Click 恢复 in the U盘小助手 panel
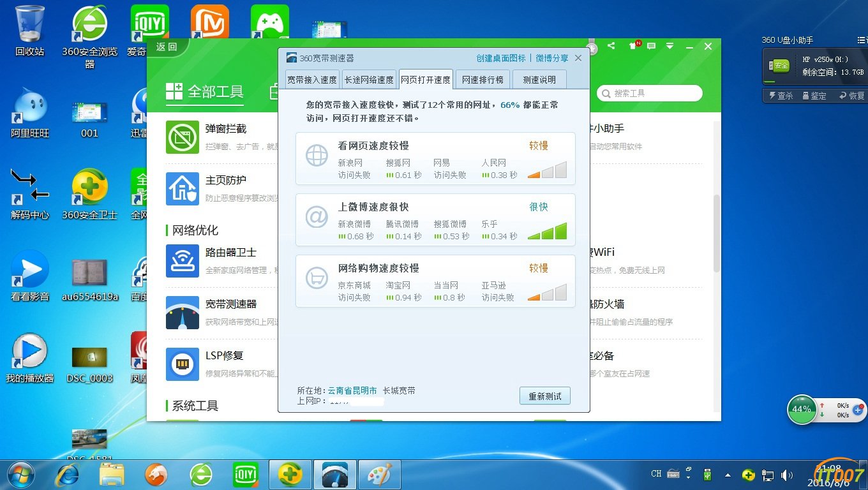 point(852,96)
